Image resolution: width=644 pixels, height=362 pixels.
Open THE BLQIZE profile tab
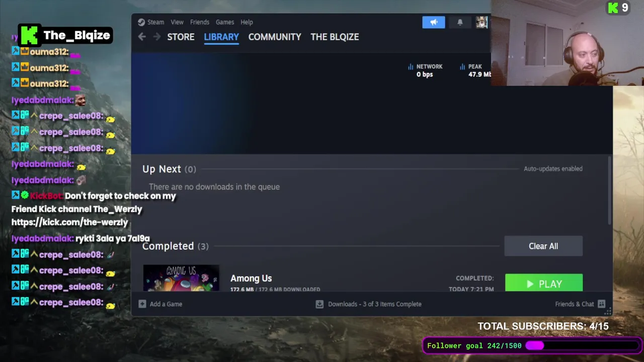click(x=335, y=37)
